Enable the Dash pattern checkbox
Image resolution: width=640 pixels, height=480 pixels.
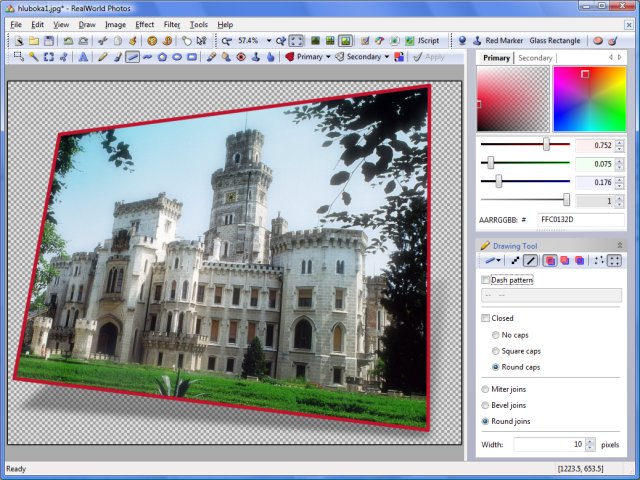487,280
